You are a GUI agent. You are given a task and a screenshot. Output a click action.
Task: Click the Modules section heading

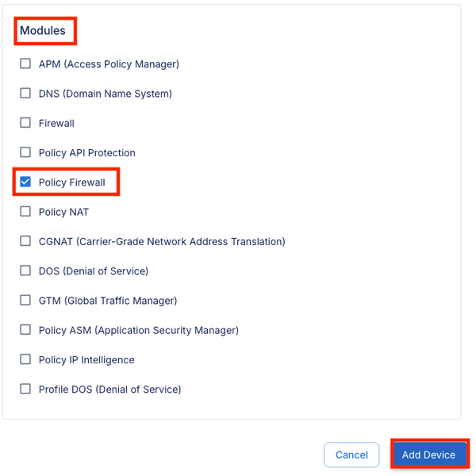pyautogui.click(x=43, y=31)
